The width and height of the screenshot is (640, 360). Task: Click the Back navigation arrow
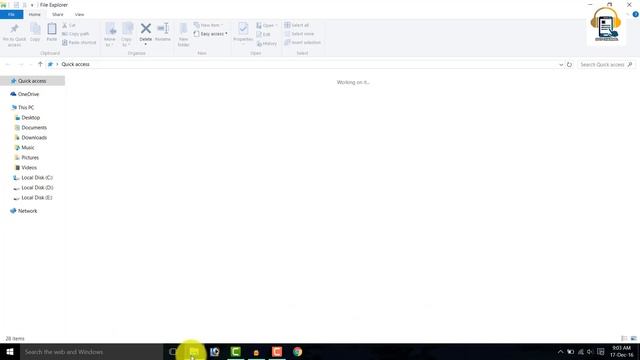click(8, 64)
